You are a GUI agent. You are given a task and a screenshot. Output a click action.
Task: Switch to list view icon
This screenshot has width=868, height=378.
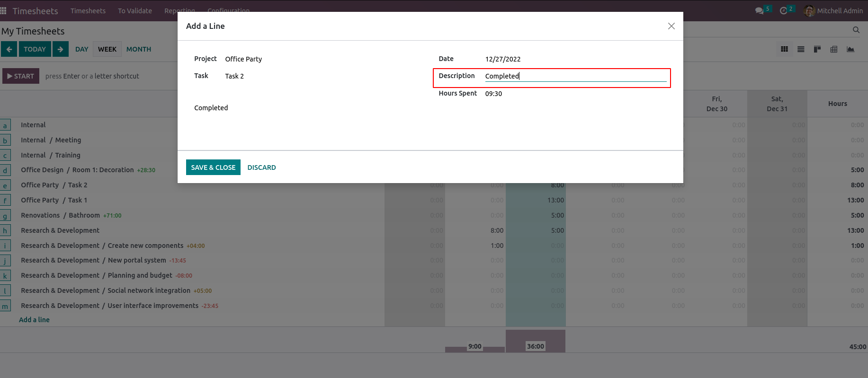pos(801,49)
